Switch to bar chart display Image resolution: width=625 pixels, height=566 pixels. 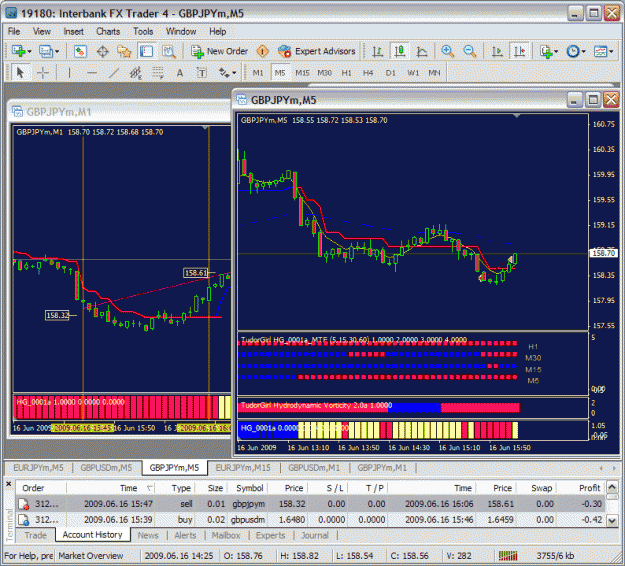point(377,51)
